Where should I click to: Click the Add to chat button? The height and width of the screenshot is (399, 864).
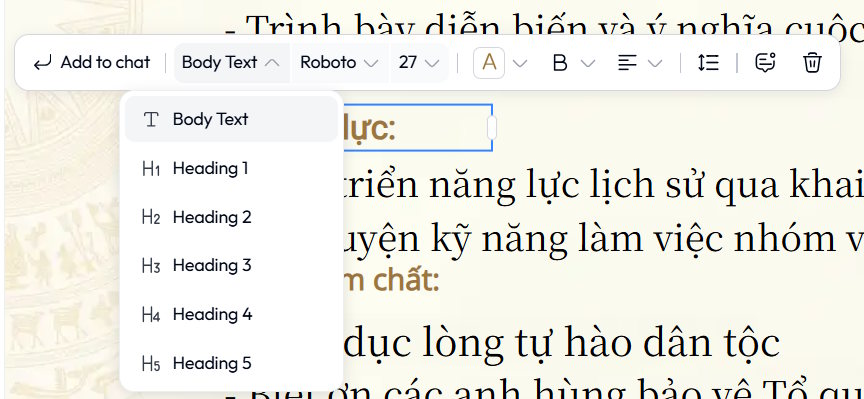tap(91, 63)
